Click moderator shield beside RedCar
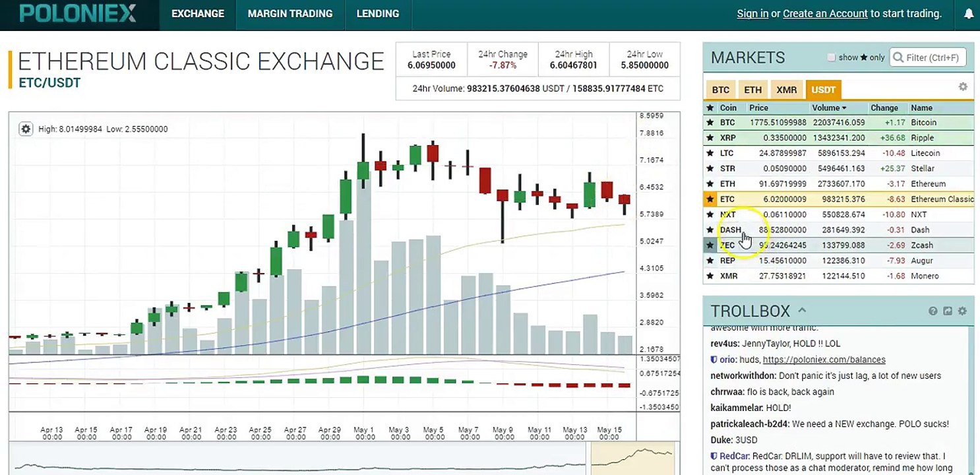Image resolution: width=980 pixels, height=475 pixels. point(714,456)
